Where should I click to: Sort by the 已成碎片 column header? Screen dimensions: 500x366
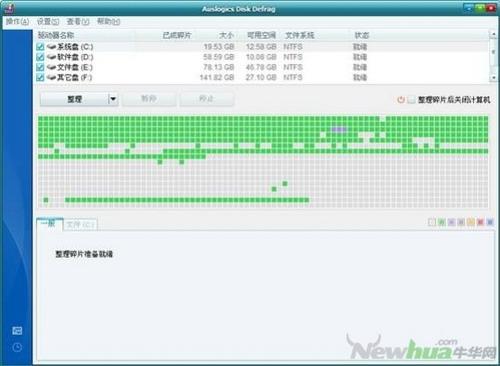177,35
